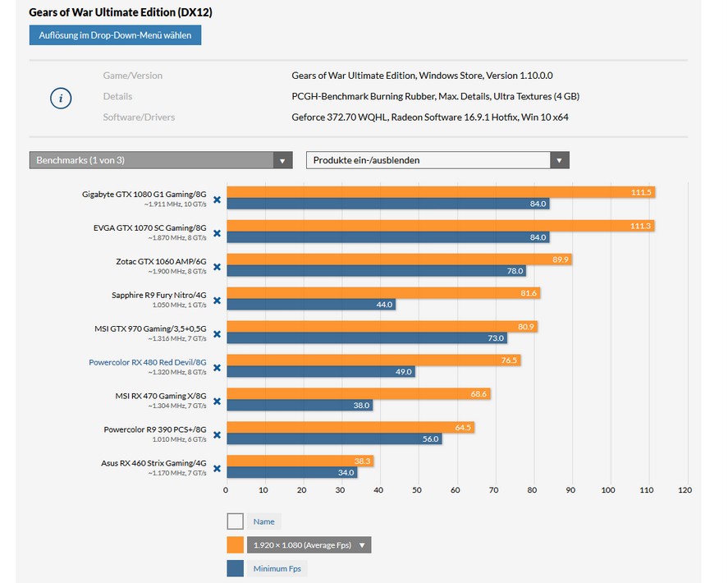Click the 73.0 blue bar for GTX 970

click(367, 338)
